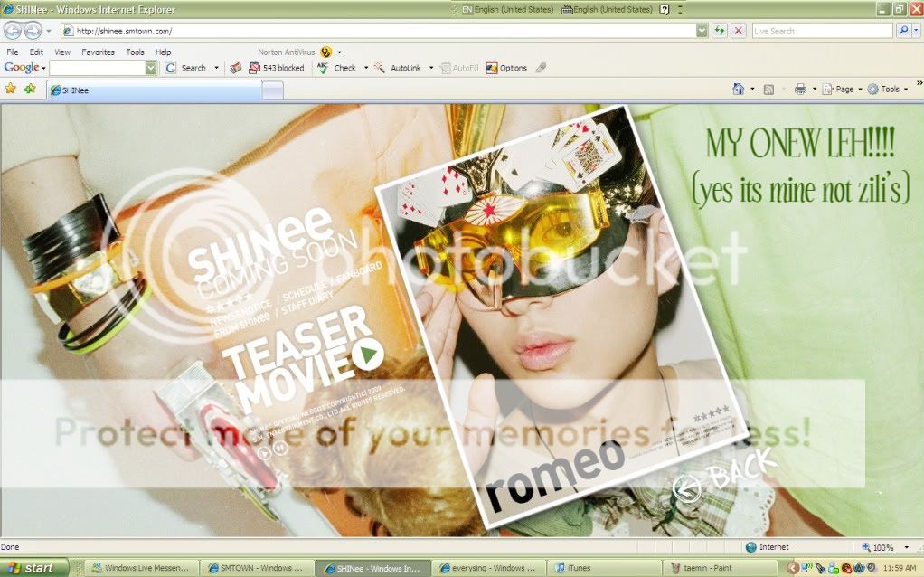The width and height of the screenshot is (924, 577).
Task: Click the green Refresh page icon
Action: pos(720,31)
